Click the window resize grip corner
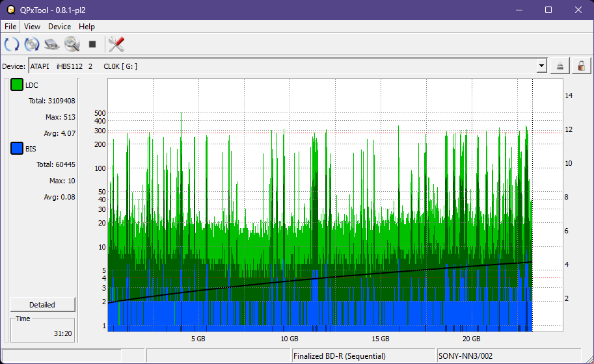Screen dimensions: 594x364 [x=588, y=358]
